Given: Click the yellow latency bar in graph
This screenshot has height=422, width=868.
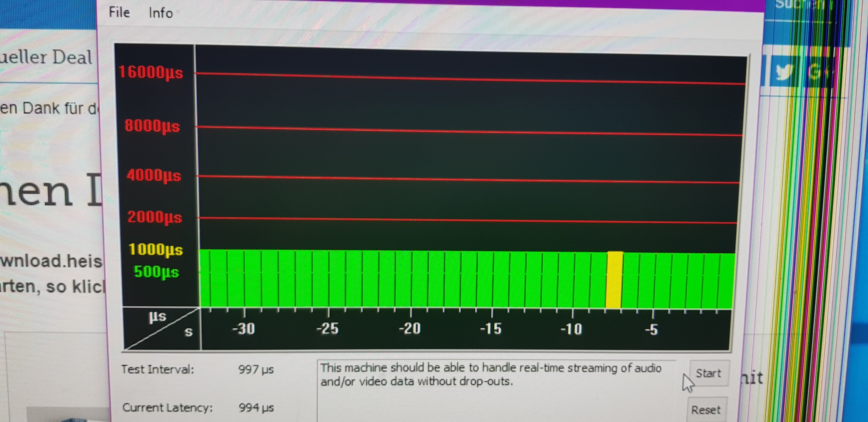Looking at the screenshot, I should [x=614, y=280].
